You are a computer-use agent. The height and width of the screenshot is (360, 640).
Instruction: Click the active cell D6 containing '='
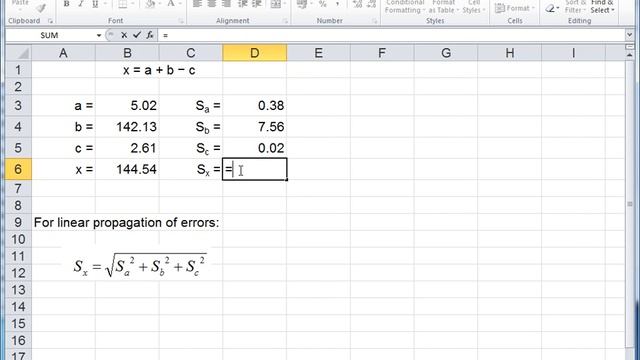click(x=255, y=169)
